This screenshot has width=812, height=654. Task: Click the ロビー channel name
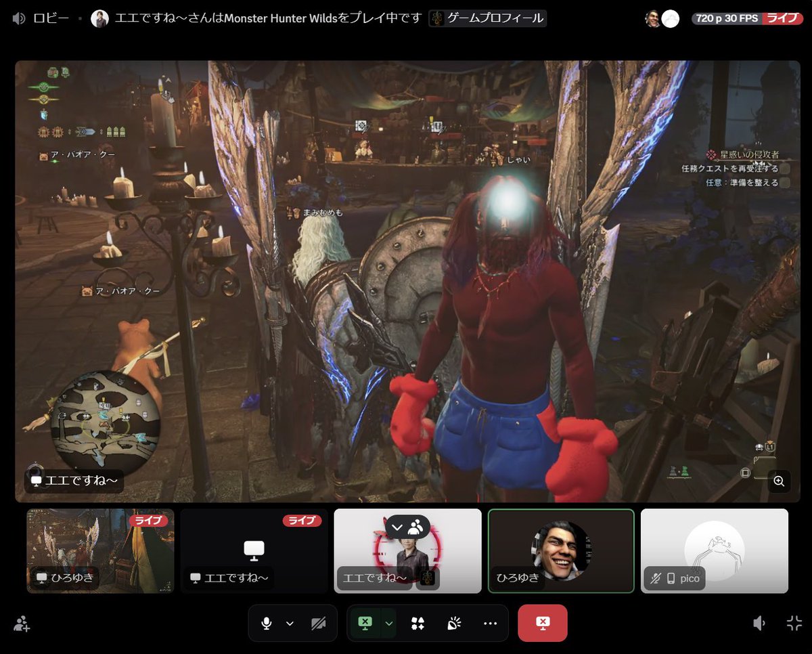pos(51,18)
